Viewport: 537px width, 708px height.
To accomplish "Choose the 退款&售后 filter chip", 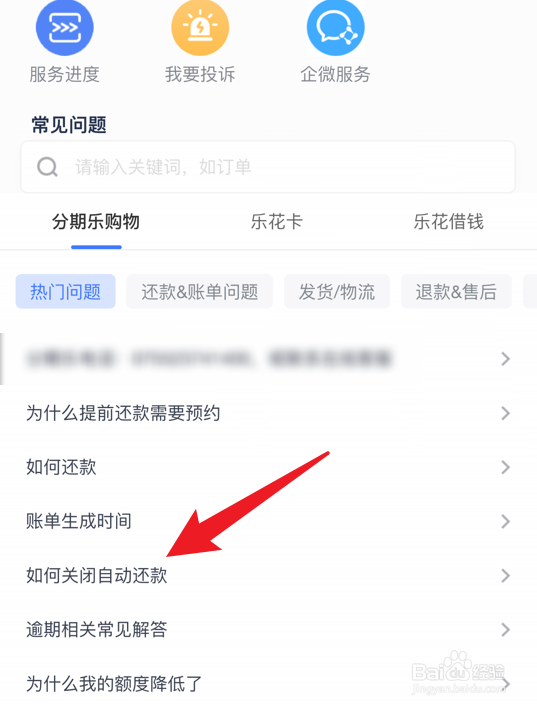I will click(x=456, y=292).
